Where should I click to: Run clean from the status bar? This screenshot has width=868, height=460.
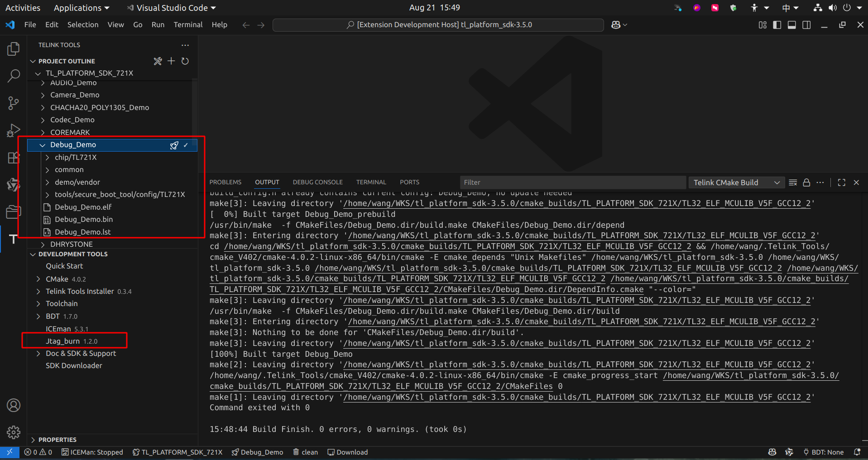pos(305,452)
